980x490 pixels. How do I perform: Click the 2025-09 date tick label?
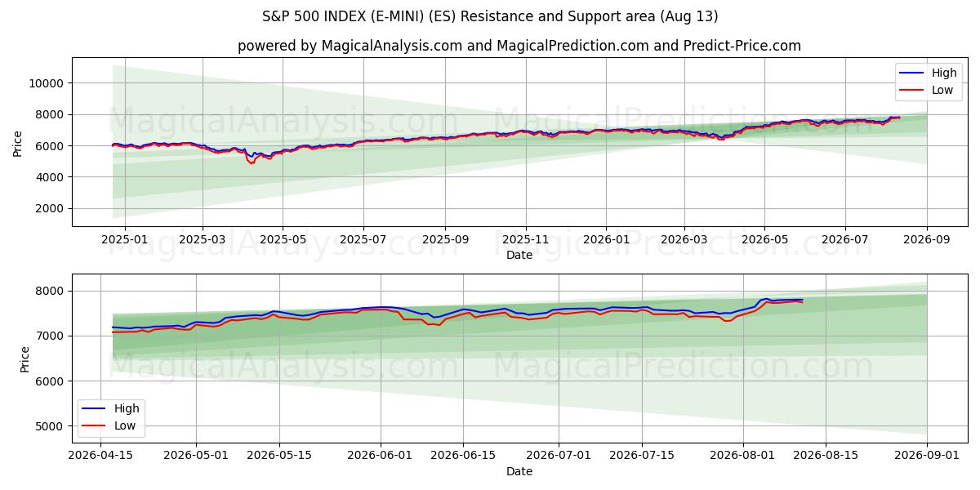[445, 239]
